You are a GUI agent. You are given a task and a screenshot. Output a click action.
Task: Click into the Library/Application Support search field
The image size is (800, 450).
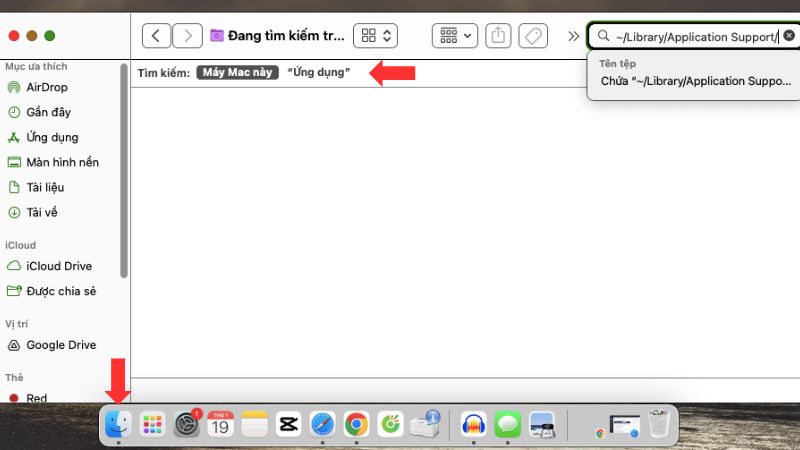696,37
